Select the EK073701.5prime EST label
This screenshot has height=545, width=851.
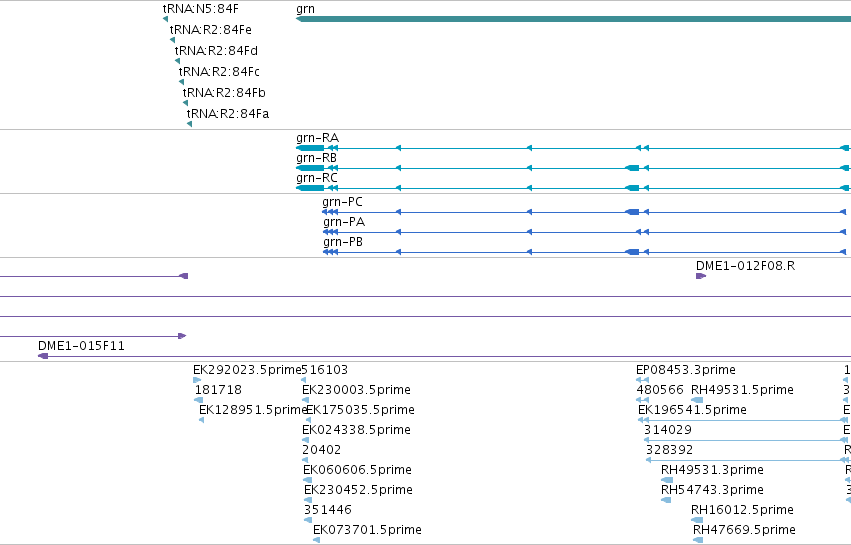coord(367,530)
